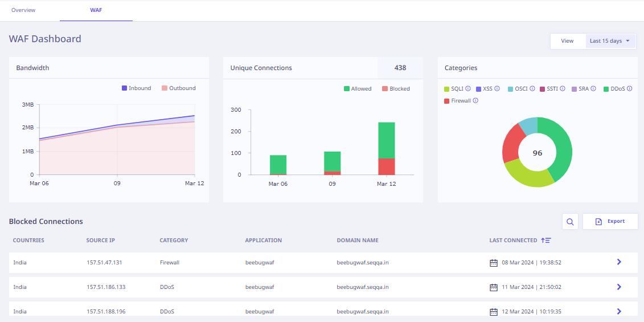This screenshot has height=322, width=644.
Task: Click the lime SQLI donut segment
Action: coord(528,176)
